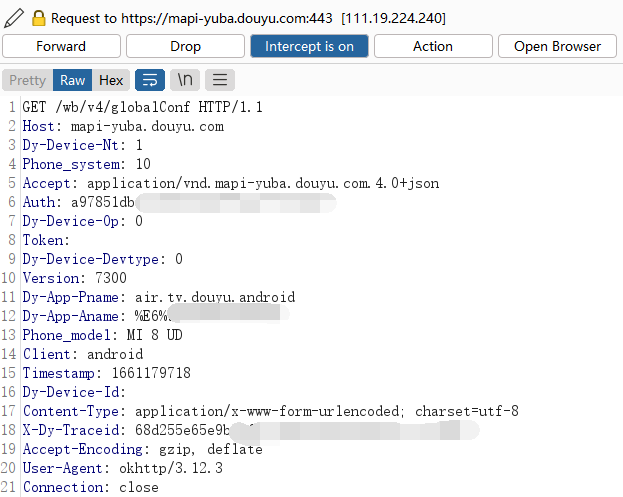This screenshot has width=623, height=497.
Task: Toggle the Intercept is on button
Action: coord(309,46)
